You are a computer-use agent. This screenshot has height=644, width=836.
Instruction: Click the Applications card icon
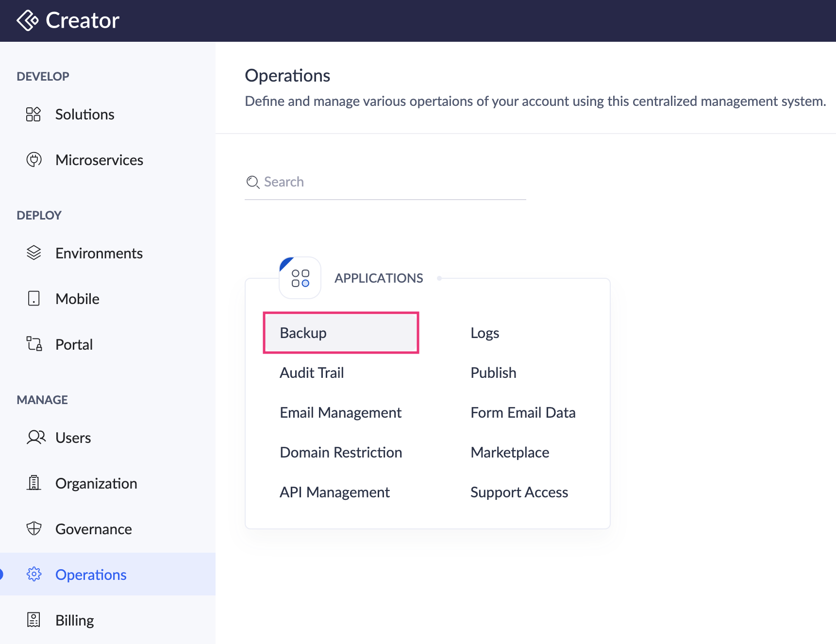point(300,278)
